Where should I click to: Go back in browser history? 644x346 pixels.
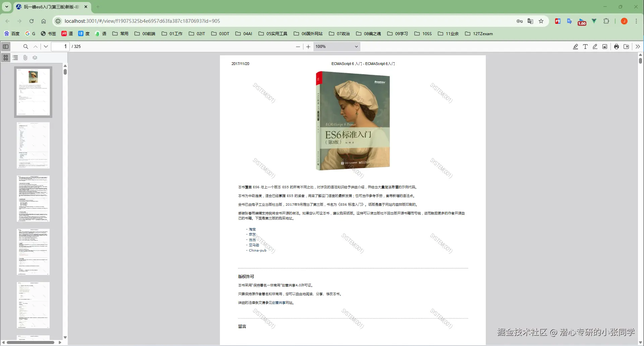pyautogui.click(x=7, y=21)
